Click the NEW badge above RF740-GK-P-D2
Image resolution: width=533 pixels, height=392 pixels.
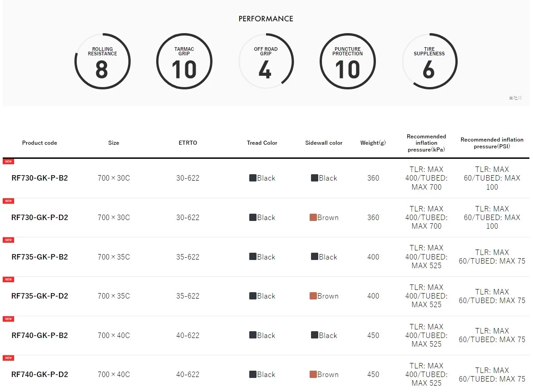(x=9, y=358)
